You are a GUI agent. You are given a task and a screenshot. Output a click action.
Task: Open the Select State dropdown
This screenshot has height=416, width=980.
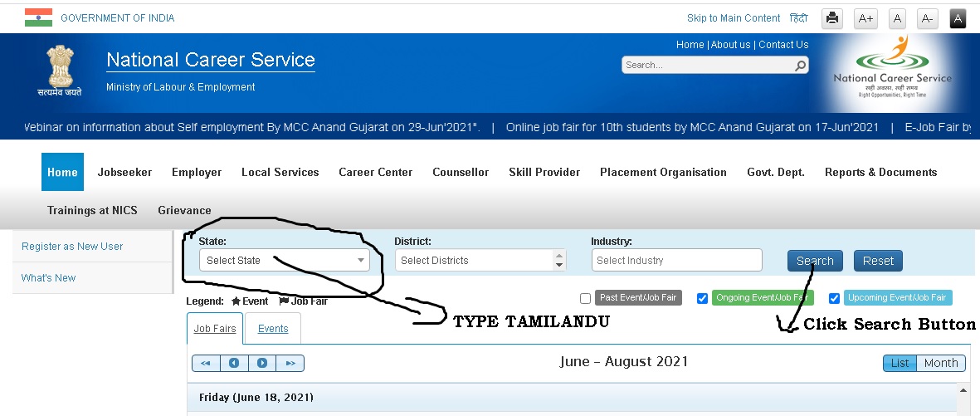pyautogui.click(x=285, y=260)
